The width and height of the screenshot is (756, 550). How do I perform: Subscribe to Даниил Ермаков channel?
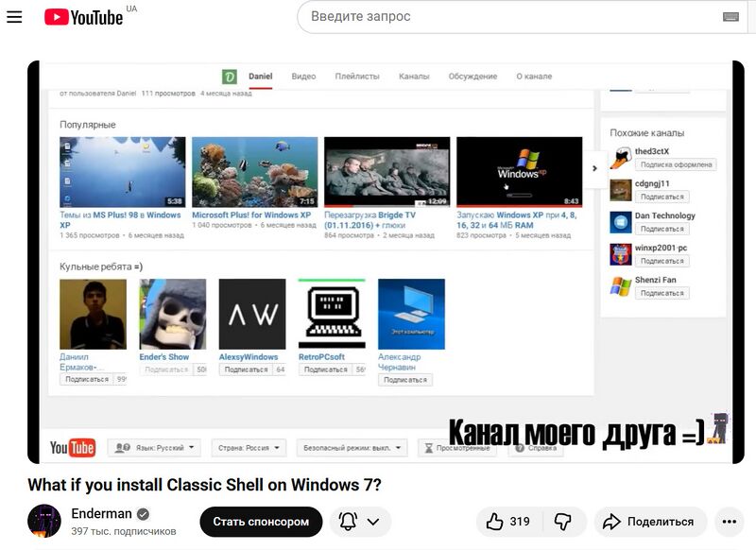point(87,379)
